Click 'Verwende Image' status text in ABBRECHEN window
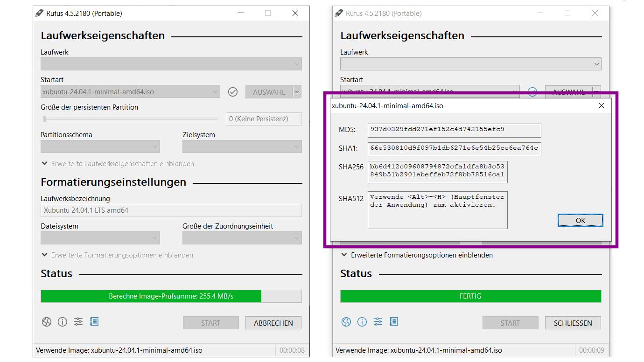The width and height of the screenshot is (644, 362). 119,350
